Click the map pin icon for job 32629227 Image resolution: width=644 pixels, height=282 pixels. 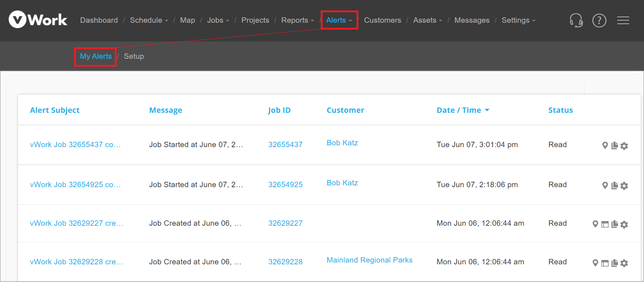595,224
